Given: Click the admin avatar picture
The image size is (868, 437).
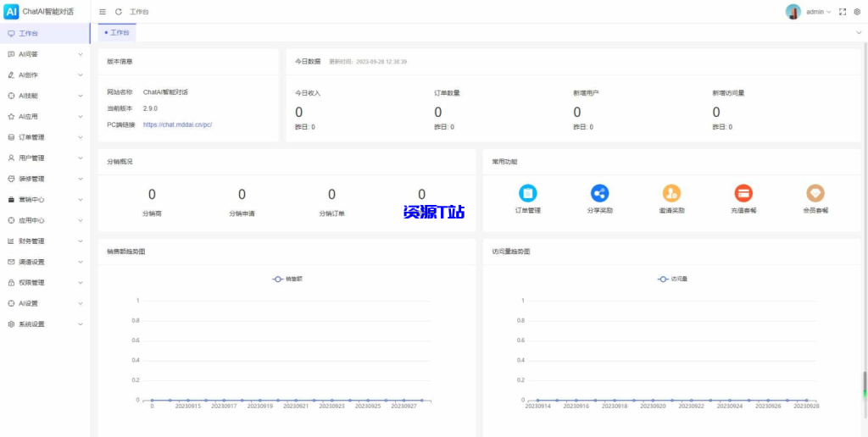Looking at the screenshot, I should (x=793, y=12).
